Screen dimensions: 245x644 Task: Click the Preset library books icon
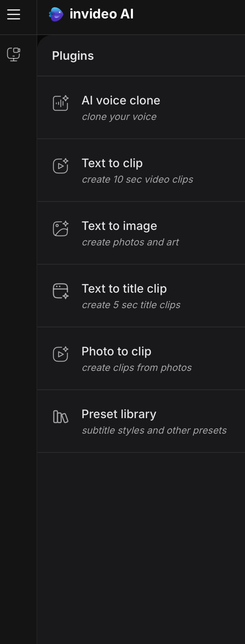tap(61, 417)
